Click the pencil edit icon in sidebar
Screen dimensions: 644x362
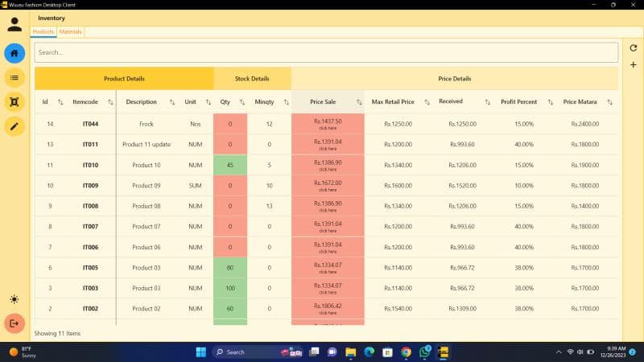[14, 125]
